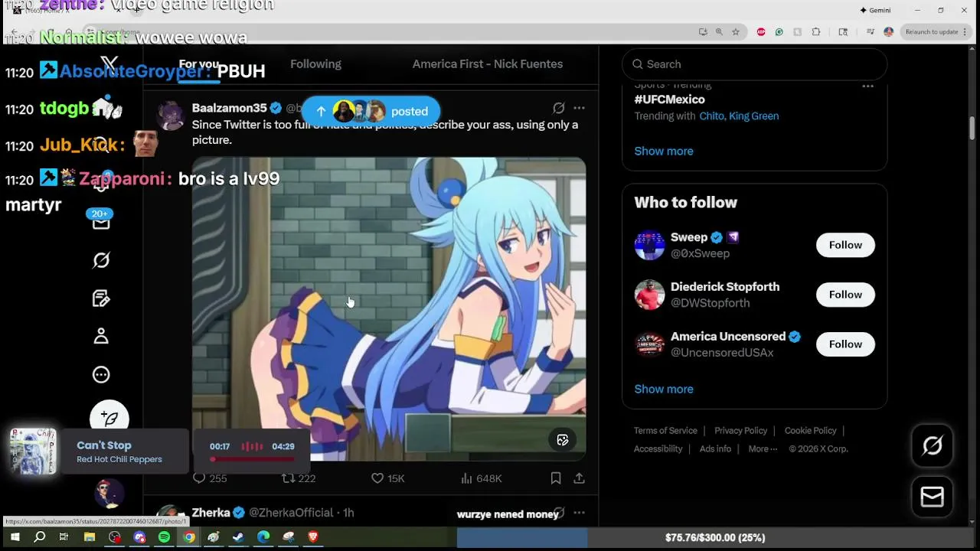Screen dimensions: 980x551
Task: Open the #UFCMexico trend
Action: 669,99
